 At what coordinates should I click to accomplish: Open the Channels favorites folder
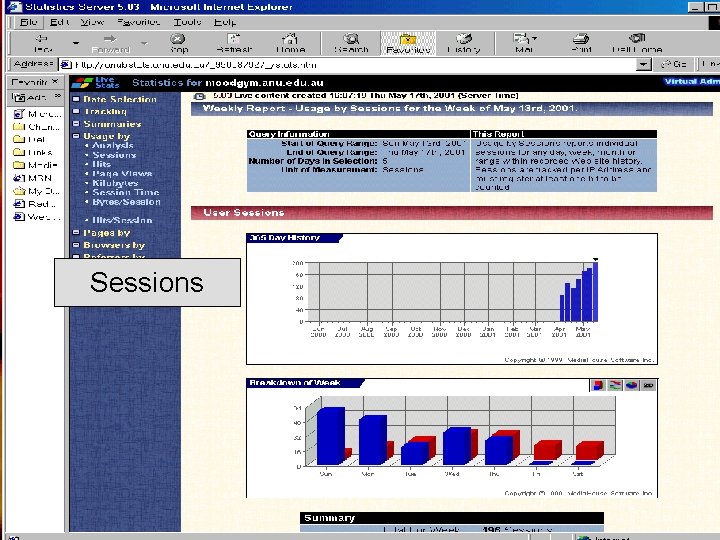(x=36, y=127)
